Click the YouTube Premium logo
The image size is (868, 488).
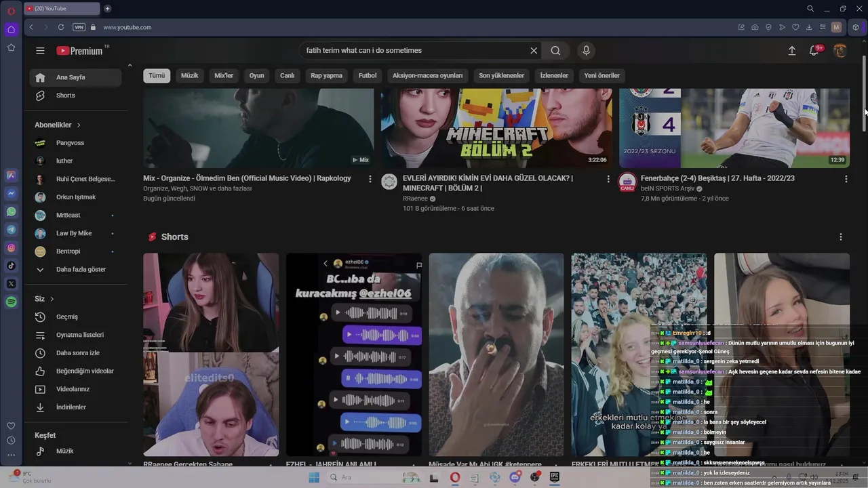pos(79,51)
